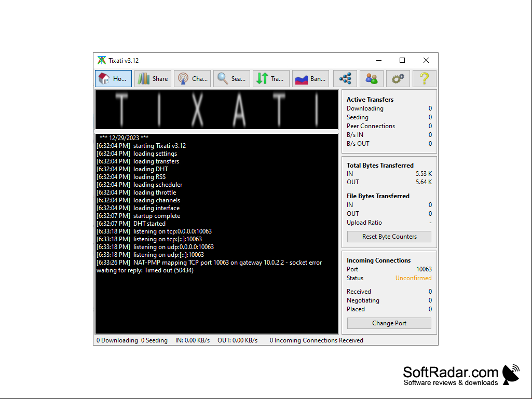
Task: Click the 'loading DHT' log entry
Action: 132,169
